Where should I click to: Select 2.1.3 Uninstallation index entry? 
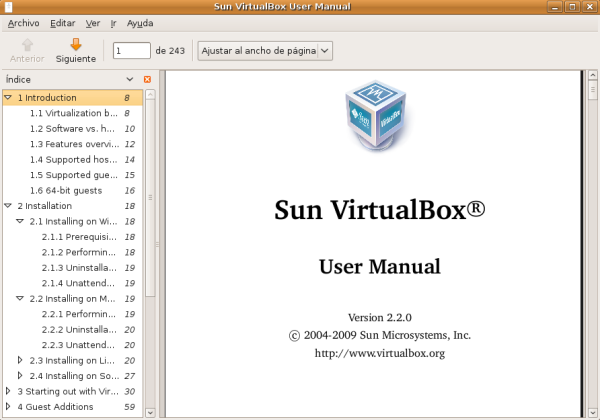tap(80, 267)
